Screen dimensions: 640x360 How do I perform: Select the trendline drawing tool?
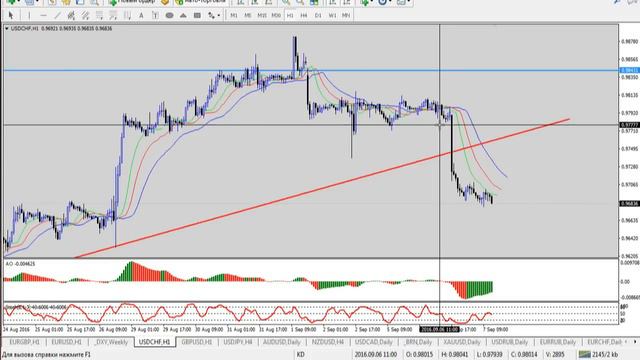[x=57, y=16]
